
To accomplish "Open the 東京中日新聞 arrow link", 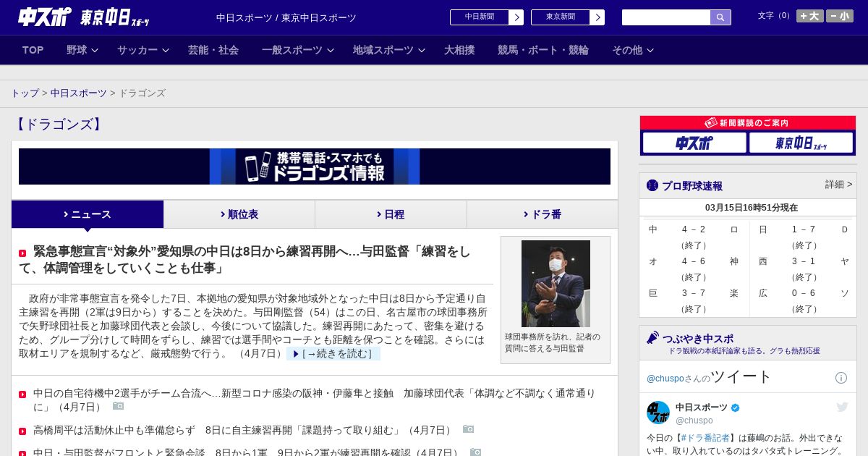I will coord(568,17).
